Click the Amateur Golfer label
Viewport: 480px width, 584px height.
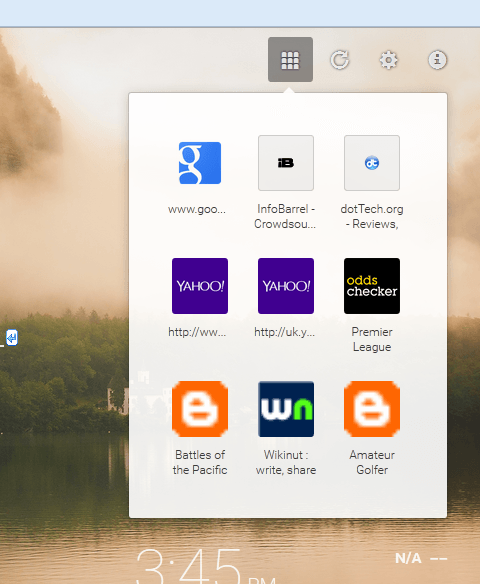pos(372,462)
